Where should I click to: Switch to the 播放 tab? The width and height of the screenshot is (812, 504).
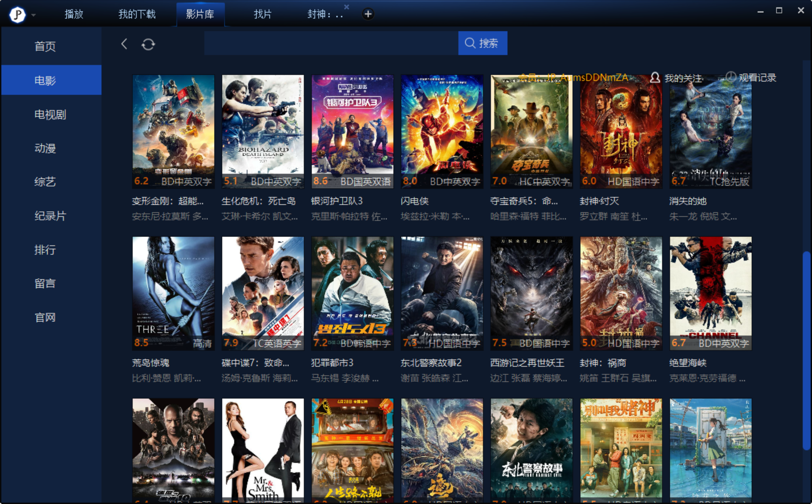(x=74, y=14)
